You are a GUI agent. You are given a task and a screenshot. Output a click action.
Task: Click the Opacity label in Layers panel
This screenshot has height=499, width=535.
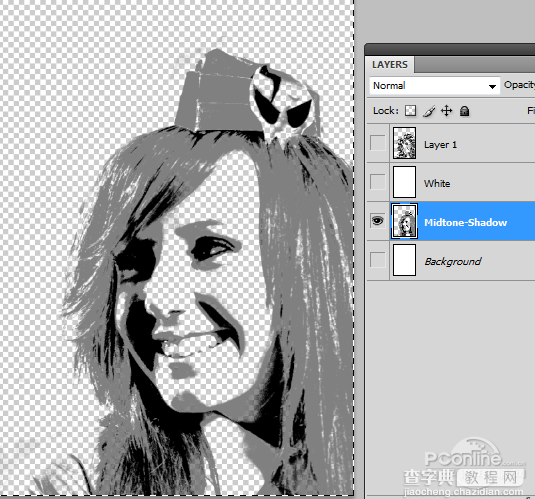[x=519, y=85]
